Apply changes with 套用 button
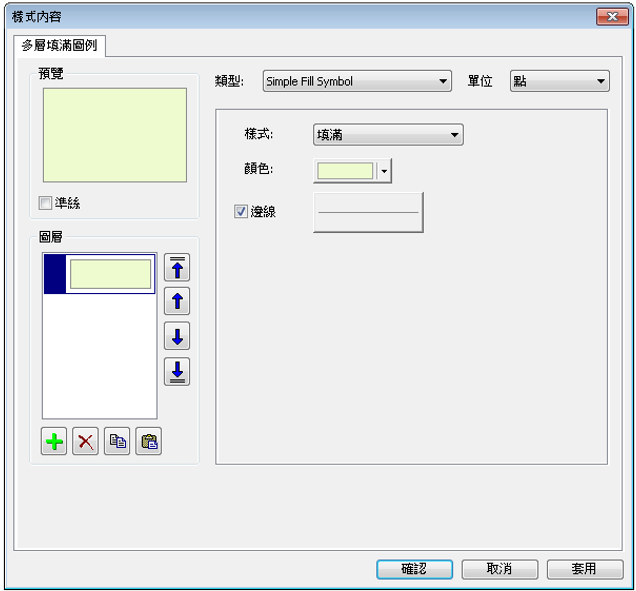 (585, 569)
